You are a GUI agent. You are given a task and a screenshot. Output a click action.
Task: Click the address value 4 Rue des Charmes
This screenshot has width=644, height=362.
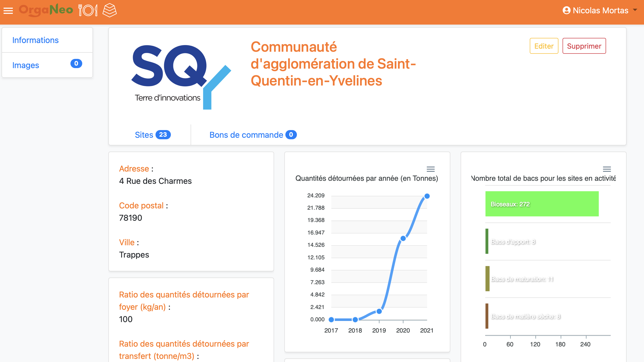[x=155, y=181]
